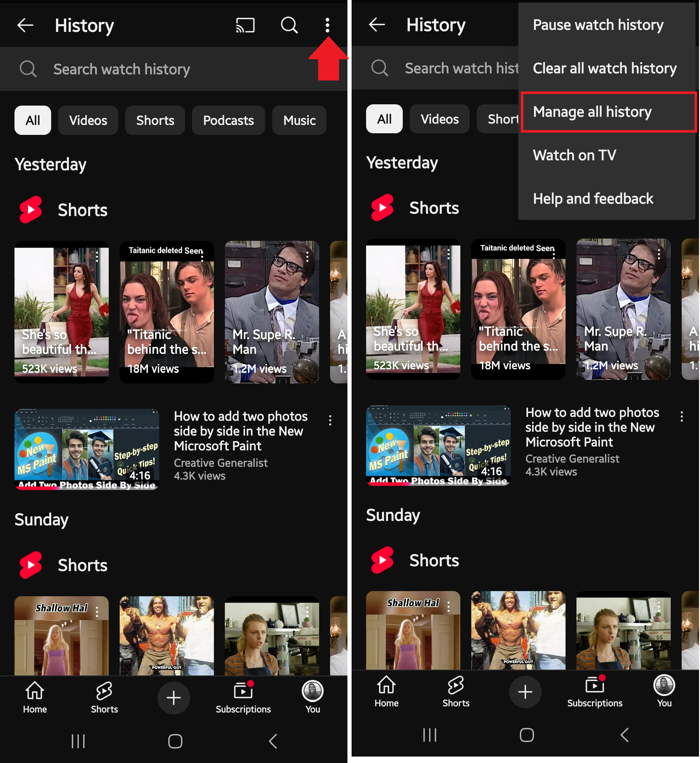Select the Music filter chip

[x=299, y=120]
